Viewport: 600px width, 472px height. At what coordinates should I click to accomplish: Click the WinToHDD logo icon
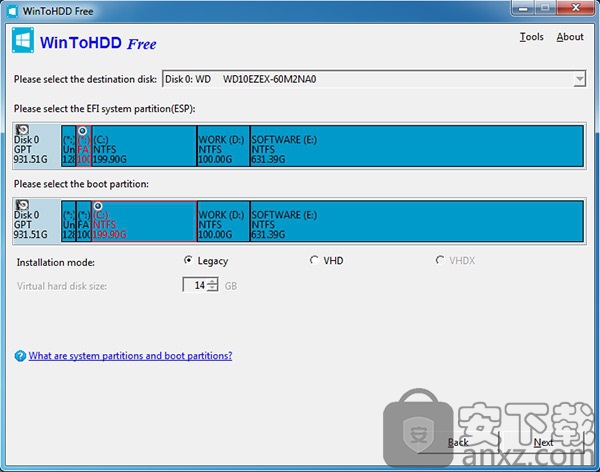click(23, 40)
